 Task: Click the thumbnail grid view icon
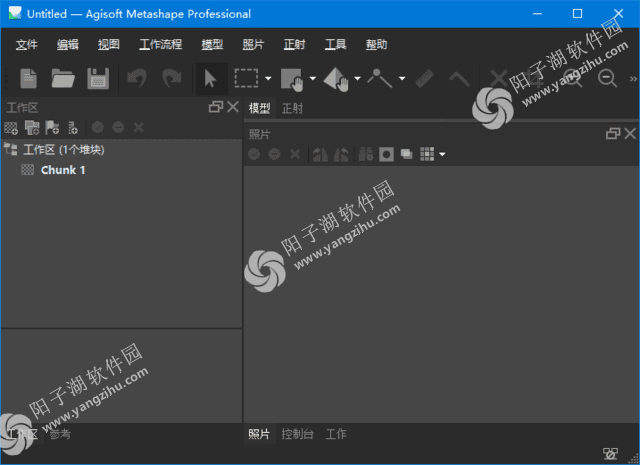tap(427, 154)
